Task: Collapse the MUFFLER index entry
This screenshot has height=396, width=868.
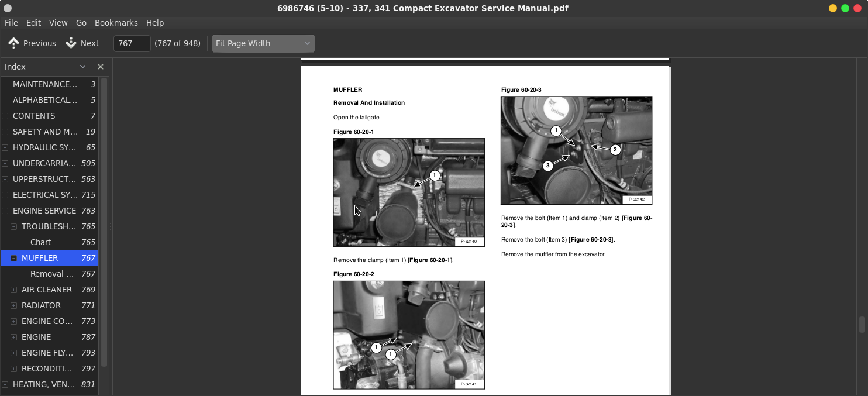Action: (14, 258)
